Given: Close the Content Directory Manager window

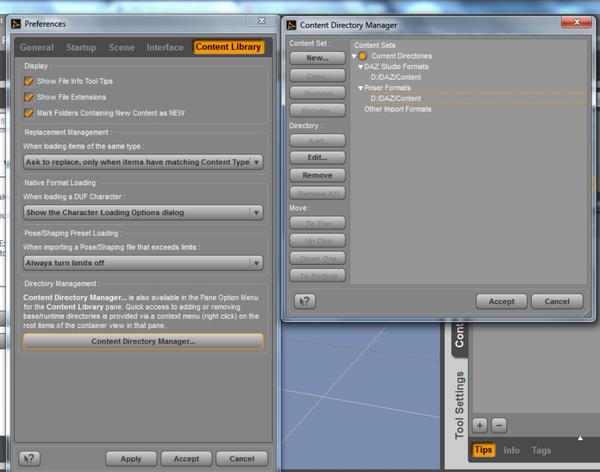Looking at the screenshot, I should tap(577, 22).
